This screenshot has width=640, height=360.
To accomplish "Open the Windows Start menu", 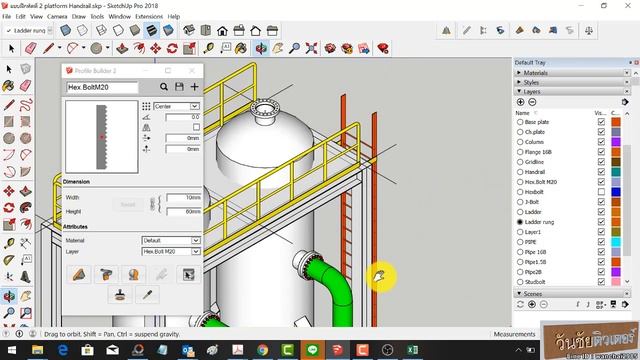I will [11, 350].
